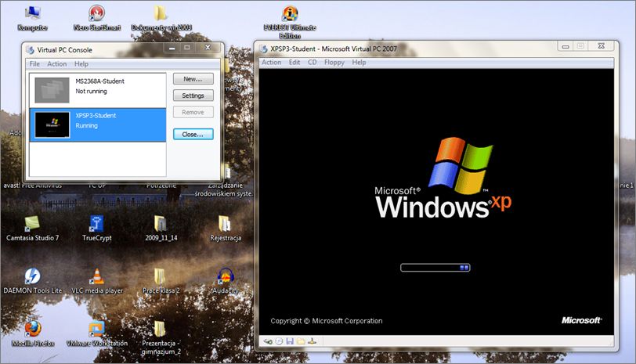Minimize the Virtual PC Console window
The width and height of the screenshot is (636, 364).
tap(172, 48)
